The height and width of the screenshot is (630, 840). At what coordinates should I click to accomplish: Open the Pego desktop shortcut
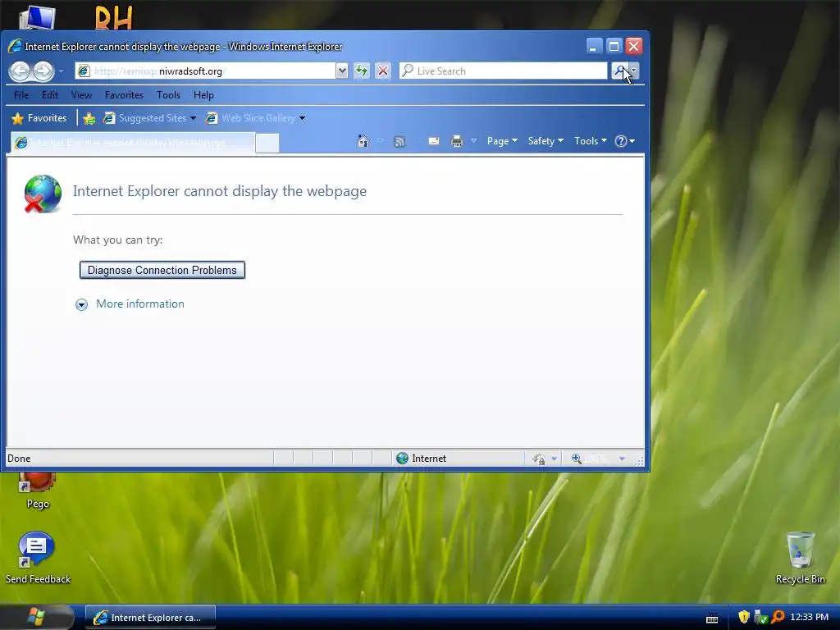point(38,489)
